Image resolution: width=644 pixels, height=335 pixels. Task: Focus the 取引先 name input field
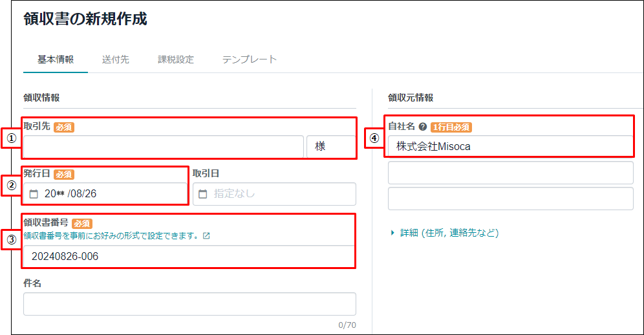[164, 146]
